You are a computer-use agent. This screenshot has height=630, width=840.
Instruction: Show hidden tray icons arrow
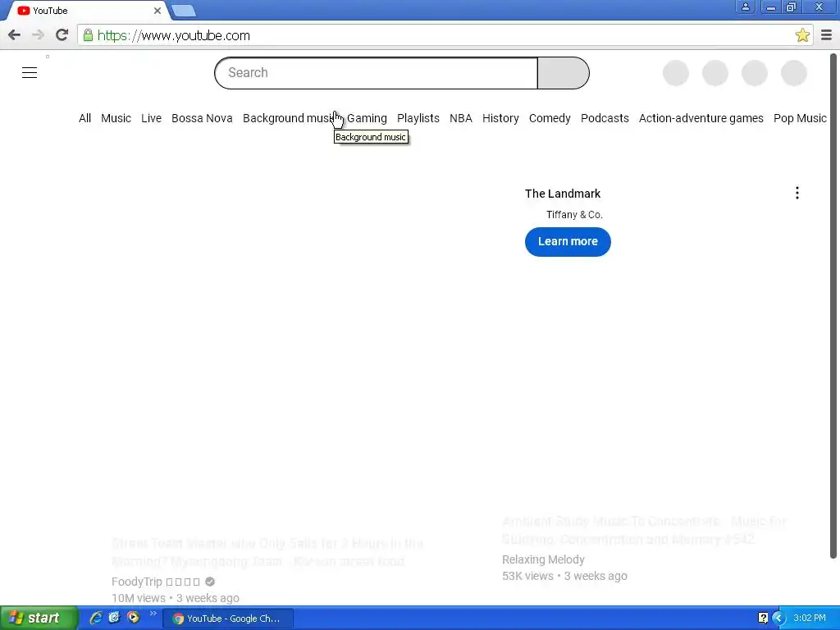coord(778,619)
